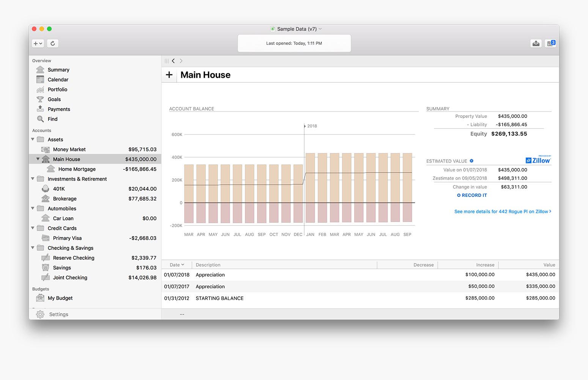Collapse the Automobiles group

pos(33,209)
